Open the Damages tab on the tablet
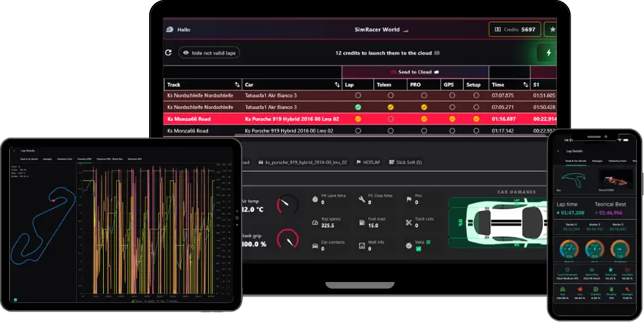The height and width of the screenshot is (322, 644). (47, 159)
